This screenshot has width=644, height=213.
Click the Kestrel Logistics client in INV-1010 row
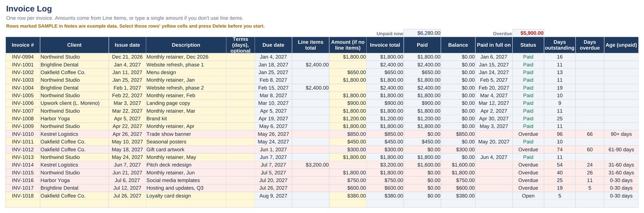(x=74, y=134)
